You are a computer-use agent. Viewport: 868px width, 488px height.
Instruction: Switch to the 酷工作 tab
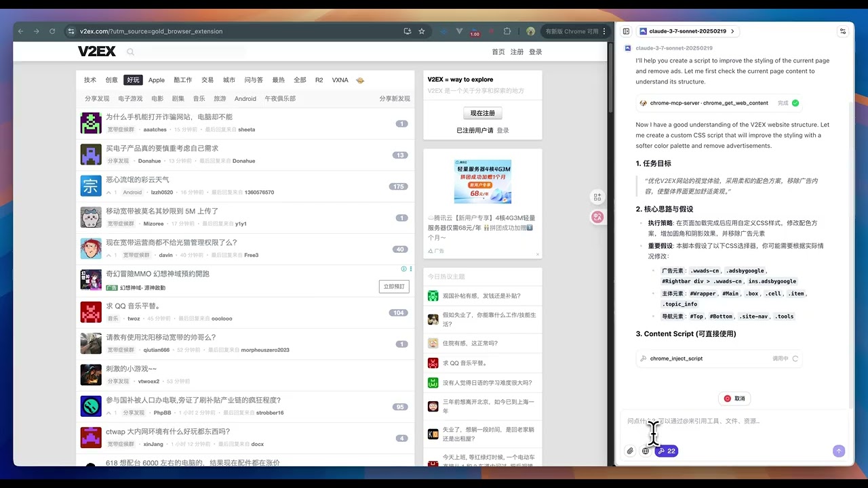[x=182, y=80]
